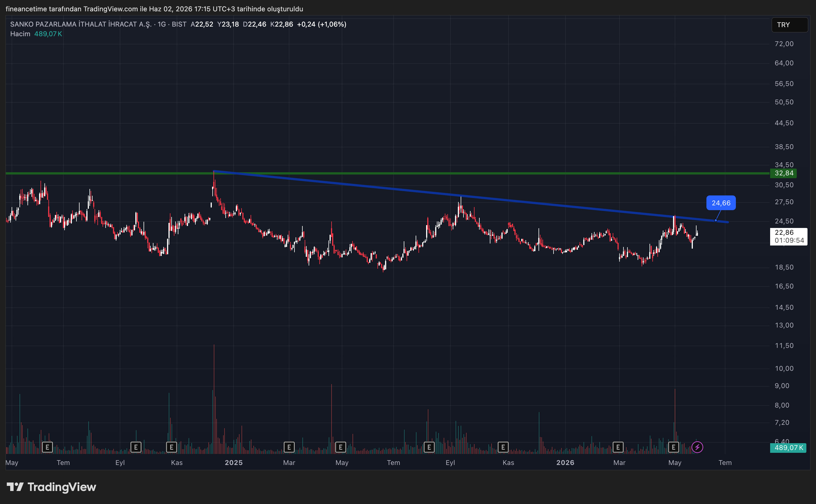Click the E earnings marker near Kas 2025

pos(503,447)
